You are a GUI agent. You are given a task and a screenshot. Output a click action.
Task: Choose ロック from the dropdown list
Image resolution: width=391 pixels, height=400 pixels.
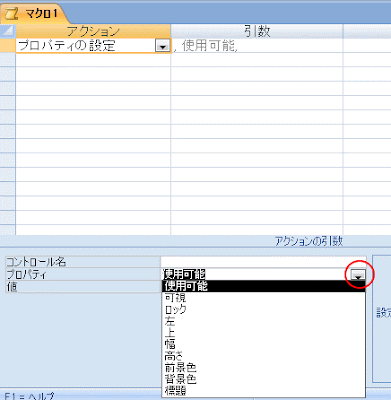tap(263, 309)
